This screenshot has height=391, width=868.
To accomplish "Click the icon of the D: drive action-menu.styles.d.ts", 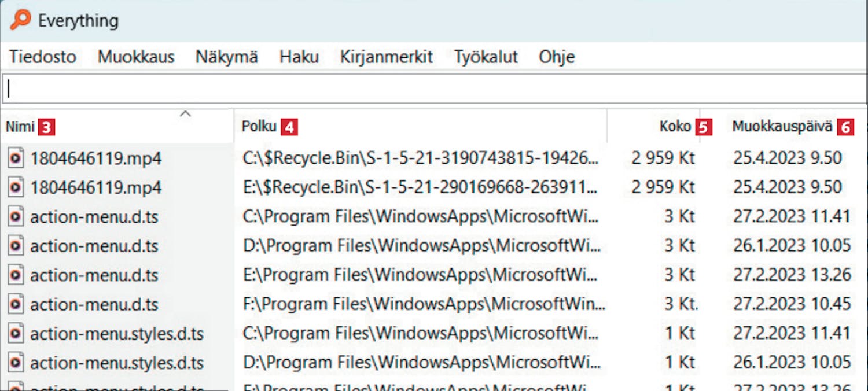I will 16,363.
